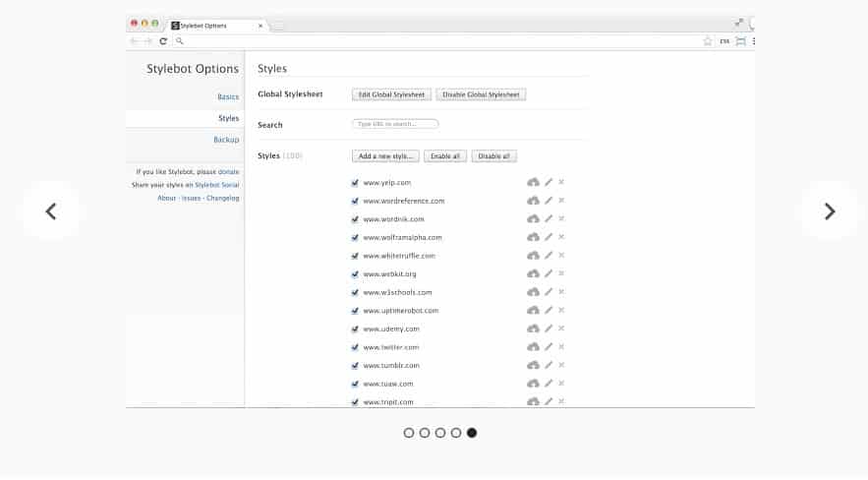The height and width of the screenshot is (480, 868).
Task: Click the cloud share icon for www.yelp.com
Action: pyautogui.click(x=533, y=182)
